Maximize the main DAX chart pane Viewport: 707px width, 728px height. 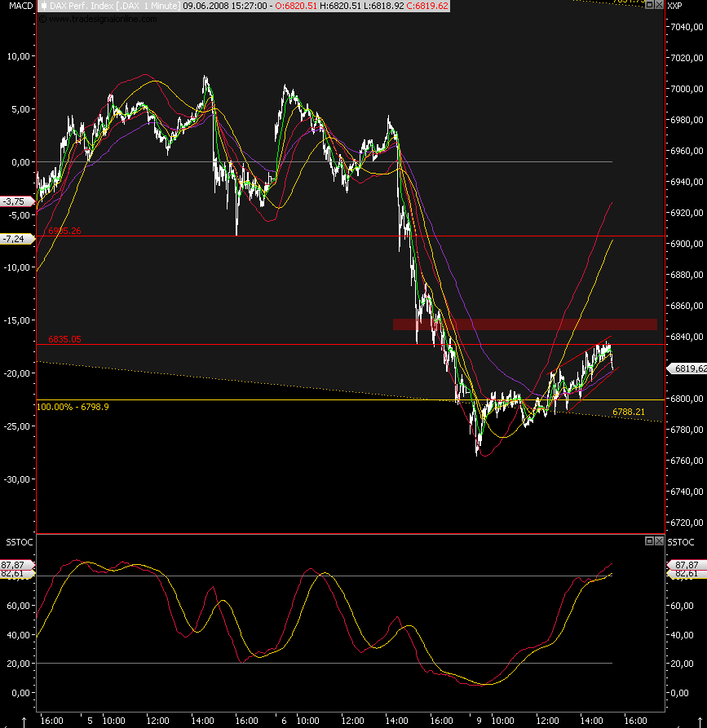click(649, 5)
